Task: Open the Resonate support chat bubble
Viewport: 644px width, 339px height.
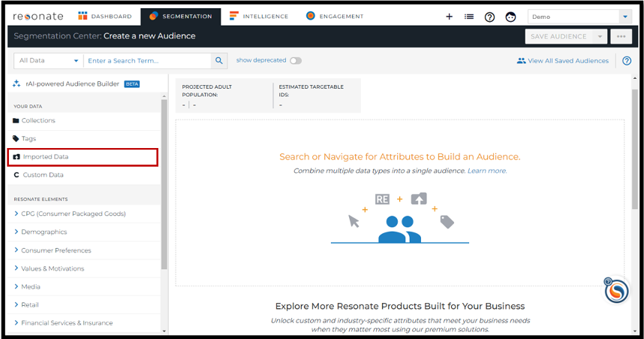Action: [616, 290]
